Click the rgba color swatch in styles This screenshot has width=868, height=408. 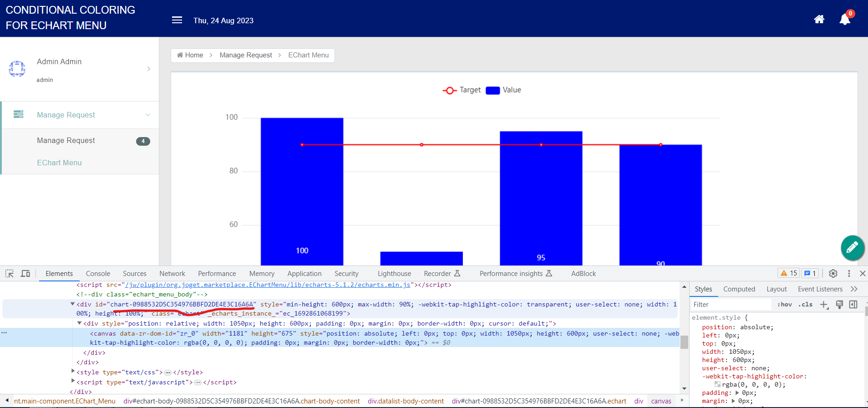pos(717,384)
